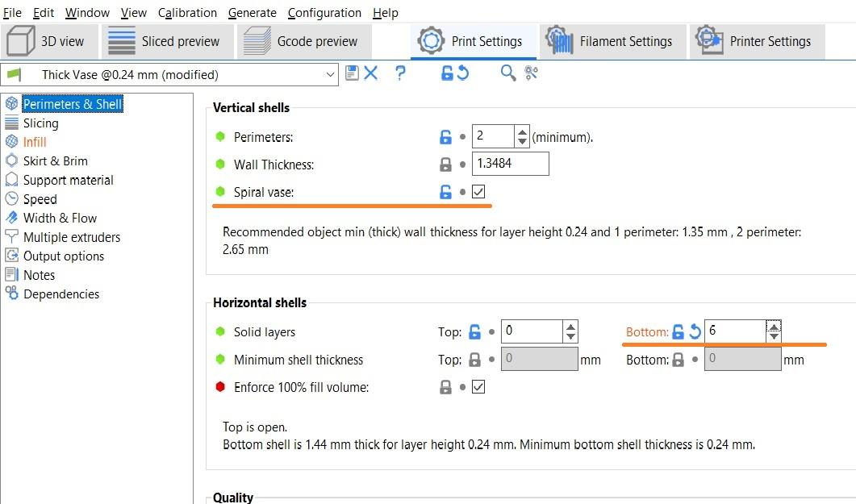Click the Spiral vase unlock icon

pos(445,192)
